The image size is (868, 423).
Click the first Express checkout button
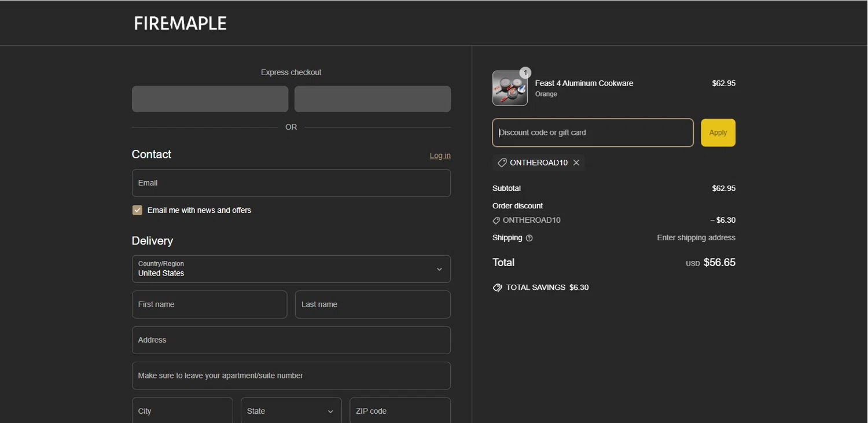210,99
